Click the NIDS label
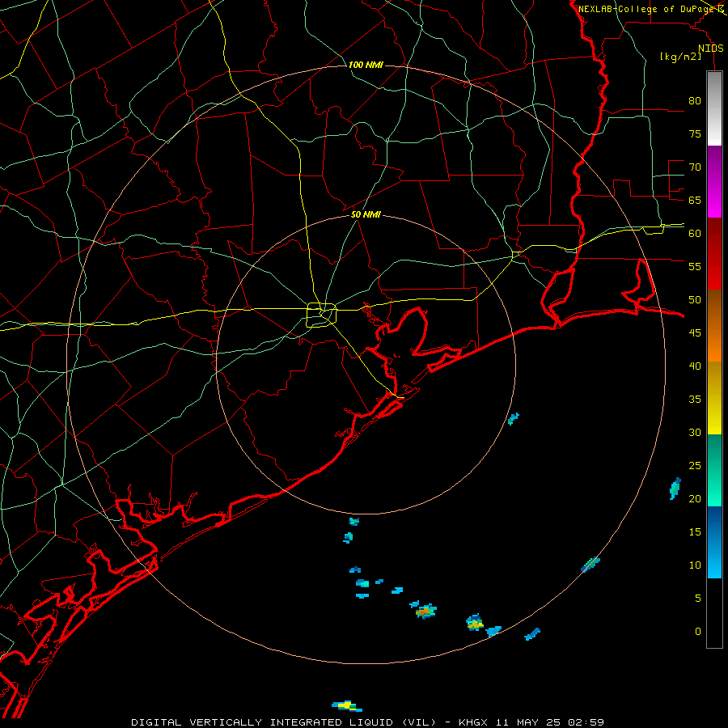This screenshot has width=728, height=728. click(711, 49)
